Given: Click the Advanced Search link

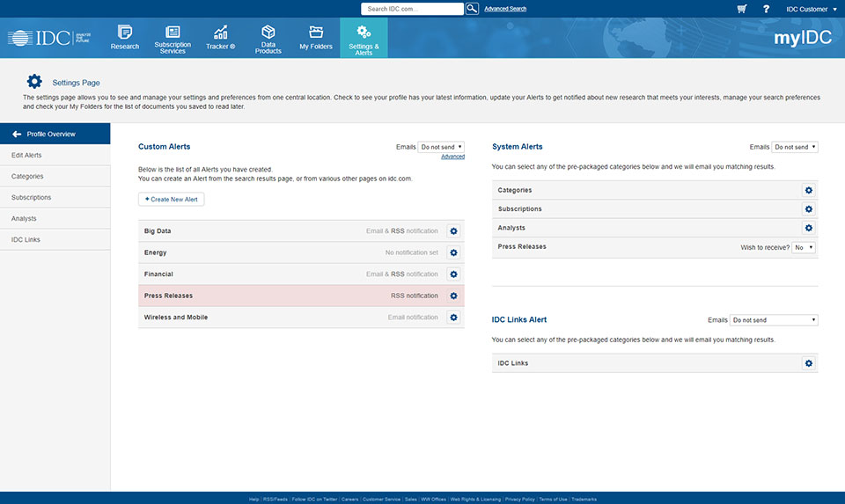Looking at the screenshot, I should pyautogui.click(x=505, y=9).
